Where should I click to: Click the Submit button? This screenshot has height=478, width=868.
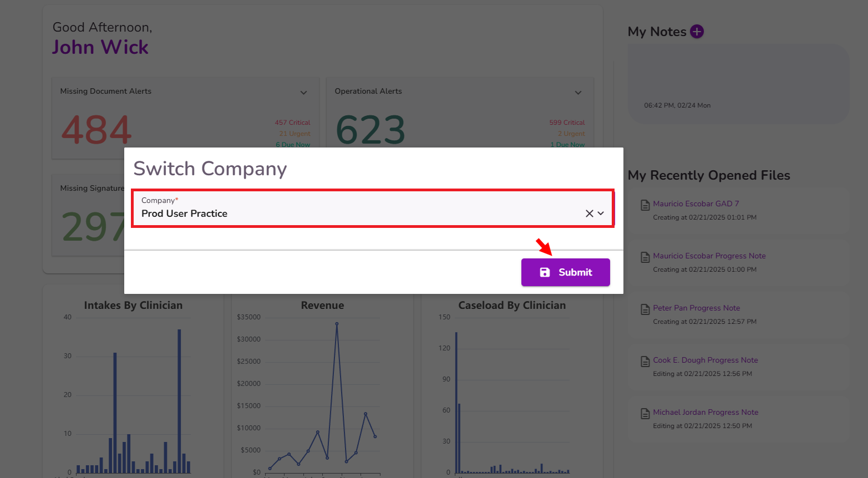(565, 272)
